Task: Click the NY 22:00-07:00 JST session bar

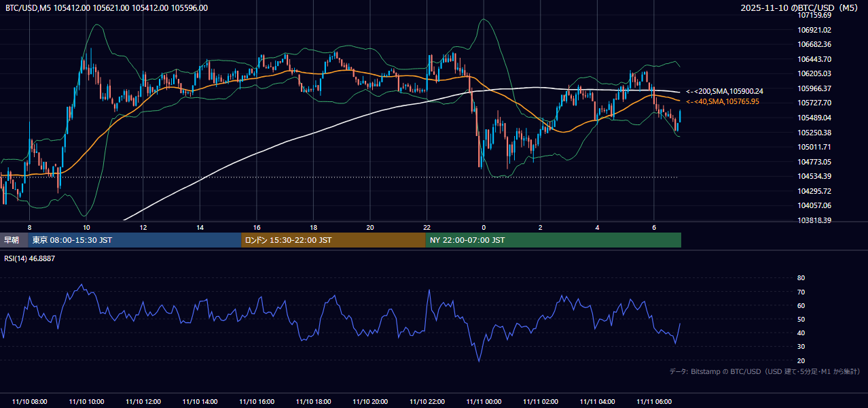Action: (553, 240)
